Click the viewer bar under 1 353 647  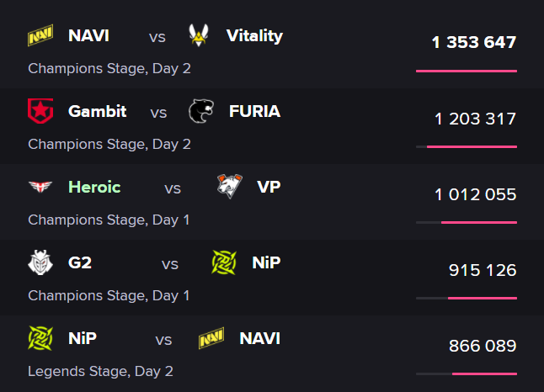click(x=466, y=71)
